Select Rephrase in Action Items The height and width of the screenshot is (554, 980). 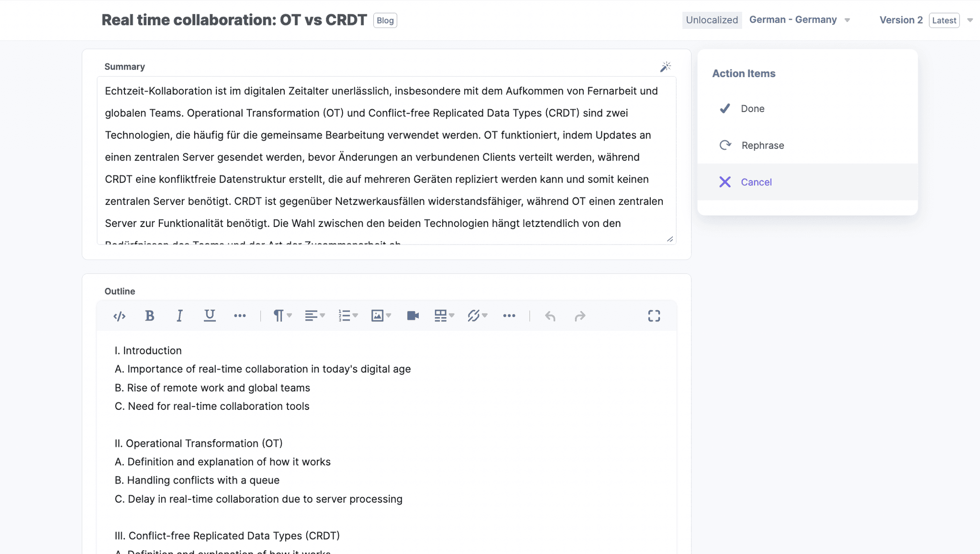762,146
